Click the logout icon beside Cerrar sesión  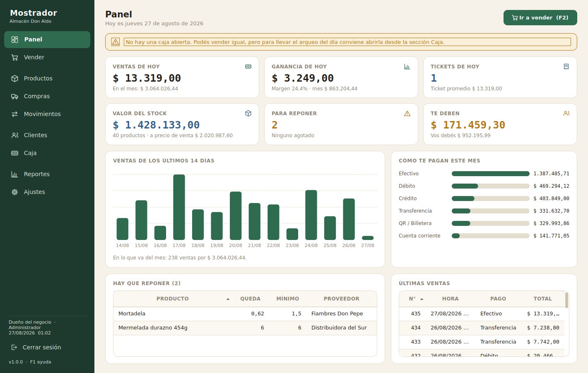14,347
